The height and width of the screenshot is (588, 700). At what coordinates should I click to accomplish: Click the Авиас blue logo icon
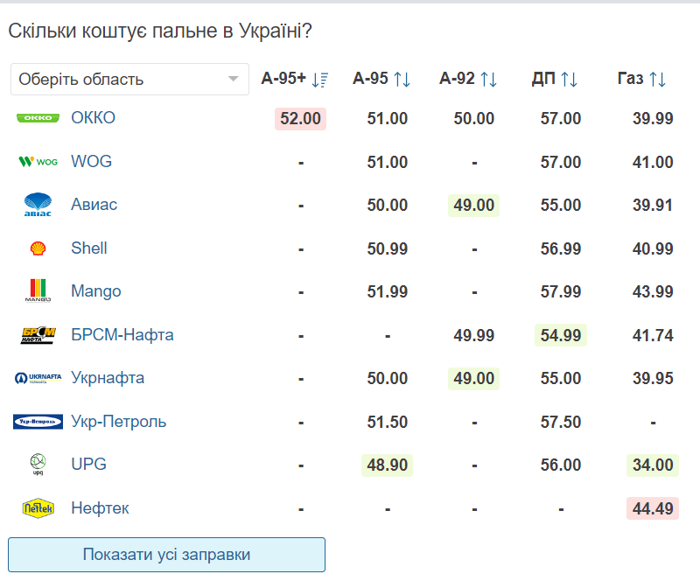[38, 205]
